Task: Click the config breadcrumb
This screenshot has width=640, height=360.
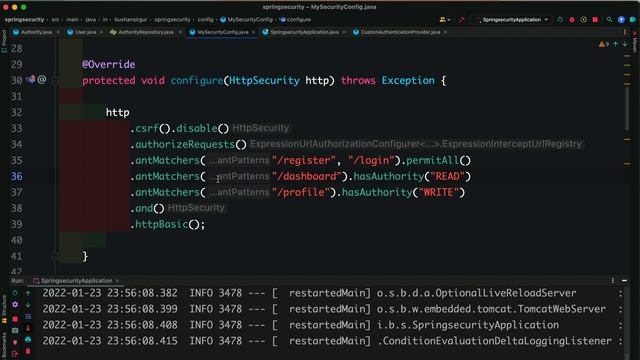Action: pyautogui.click(x=205, y=20)
